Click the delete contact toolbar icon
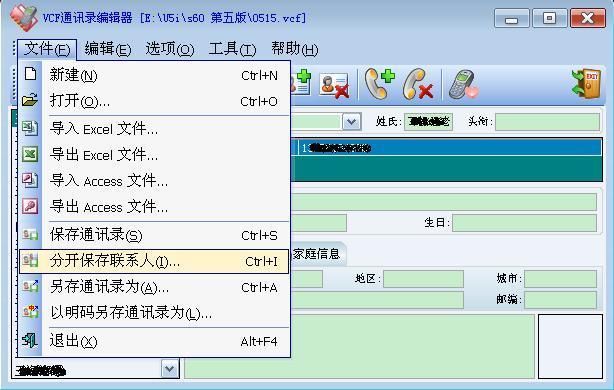 click(x=334, y=85)
